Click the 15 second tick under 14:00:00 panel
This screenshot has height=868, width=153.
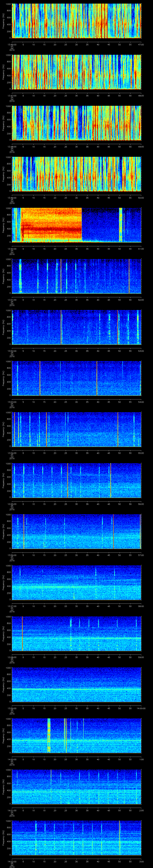(x=44, y=760)
